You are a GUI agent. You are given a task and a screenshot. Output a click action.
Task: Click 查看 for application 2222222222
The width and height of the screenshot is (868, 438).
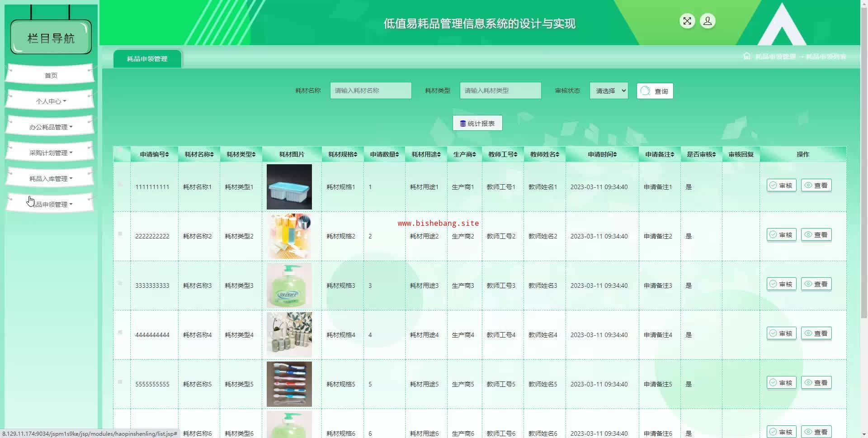coord(816,235)
